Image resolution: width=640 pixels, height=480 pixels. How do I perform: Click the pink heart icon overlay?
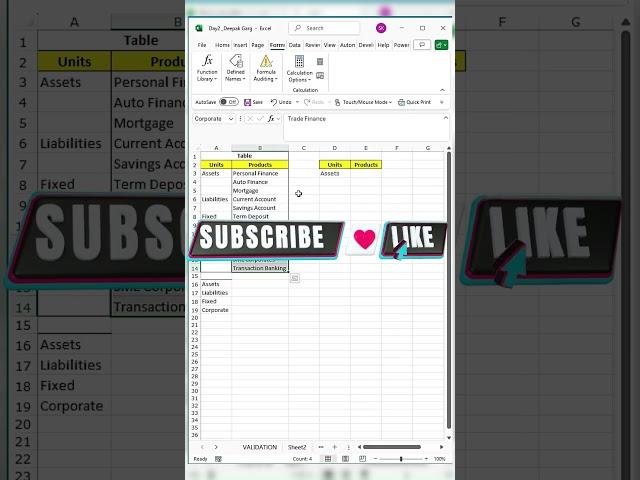pyautogui.click(x=364, y=239)
